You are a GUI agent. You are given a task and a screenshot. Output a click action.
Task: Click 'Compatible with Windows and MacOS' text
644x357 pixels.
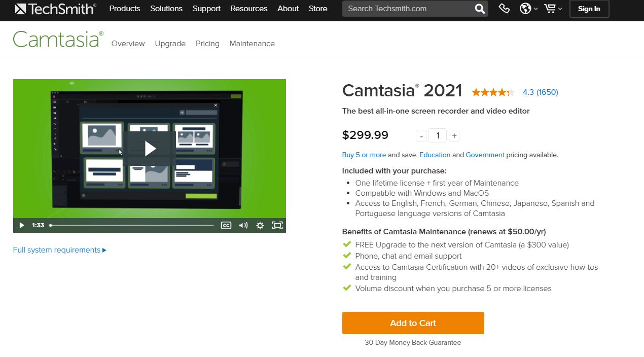click(422, 193)
